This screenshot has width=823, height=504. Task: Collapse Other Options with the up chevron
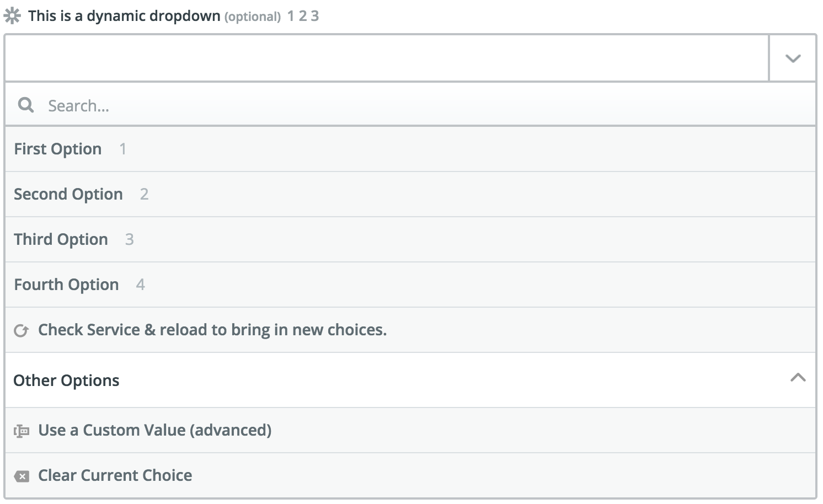pyautogui.click(x=798, y=378)
